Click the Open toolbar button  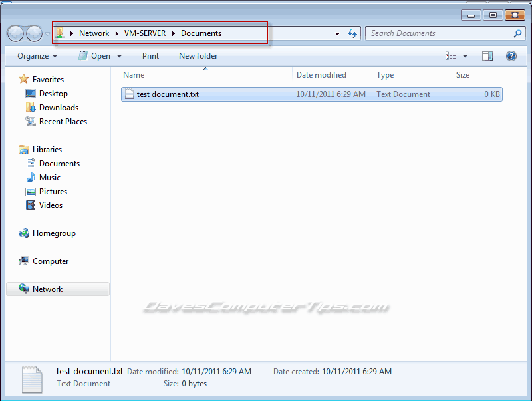coord(94,56)
